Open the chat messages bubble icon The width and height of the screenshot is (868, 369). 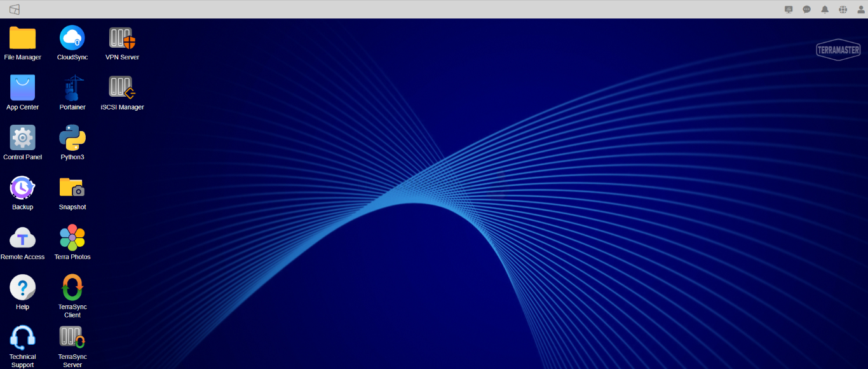point(807,10)
